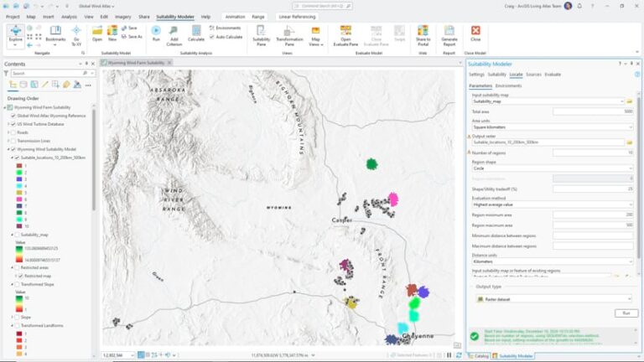Click color swatch for class 3
This screenshot has height=362, width=644.
tap(19, 179)
